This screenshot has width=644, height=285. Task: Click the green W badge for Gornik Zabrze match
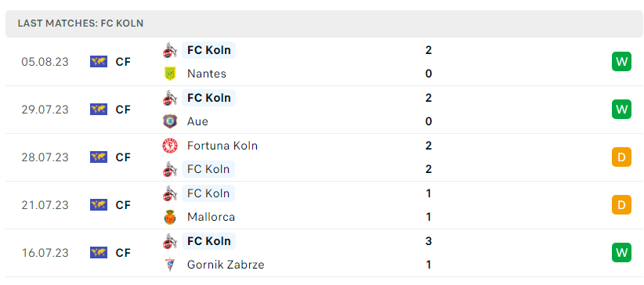[x=621, y=253]
